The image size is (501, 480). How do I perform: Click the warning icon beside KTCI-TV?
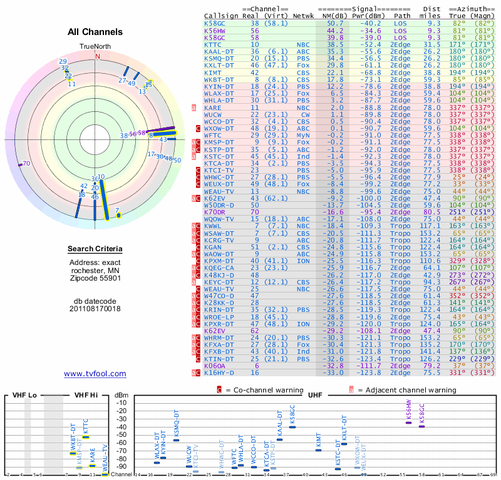(198, 170)
